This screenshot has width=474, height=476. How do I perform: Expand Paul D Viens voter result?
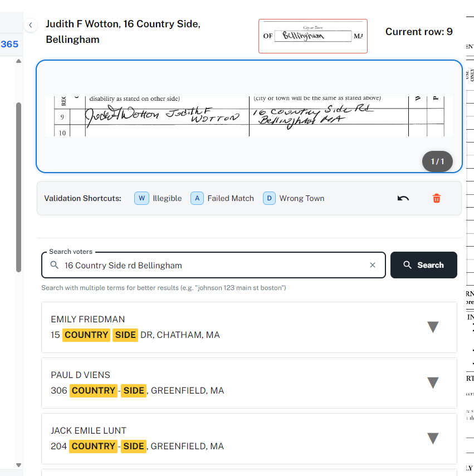pyautogui.click(x=433, y=383)
